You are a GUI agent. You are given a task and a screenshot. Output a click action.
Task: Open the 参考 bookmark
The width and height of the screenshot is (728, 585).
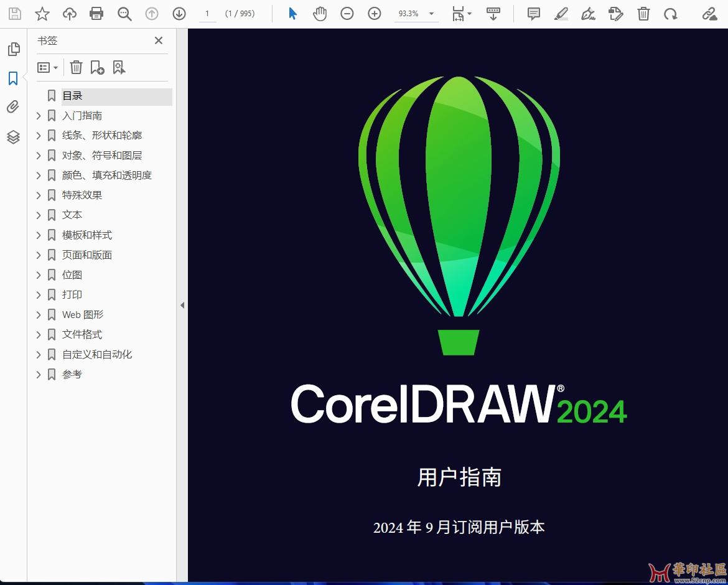click(72, 375)
